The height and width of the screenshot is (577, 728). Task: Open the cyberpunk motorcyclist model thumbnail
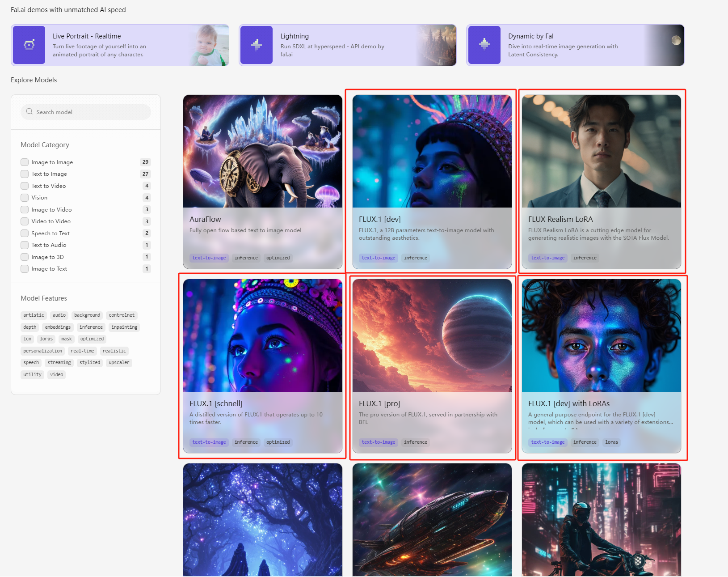point(602,520)
